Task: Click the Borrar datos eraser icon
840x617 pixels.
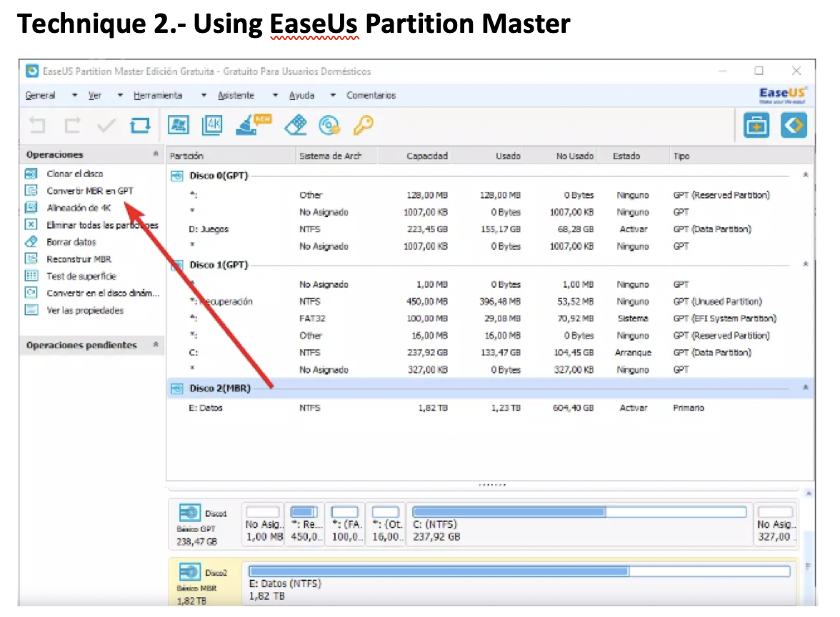Action: pos(31,242)
